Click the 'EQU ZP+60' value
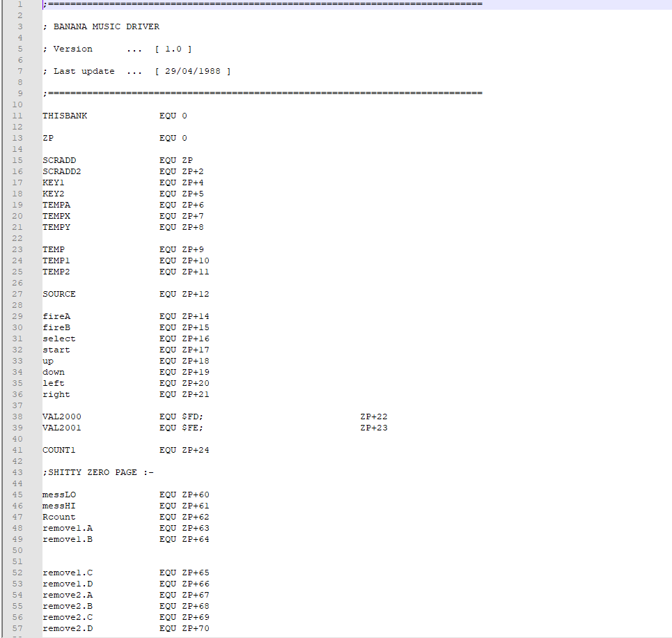 coord(185,495)
